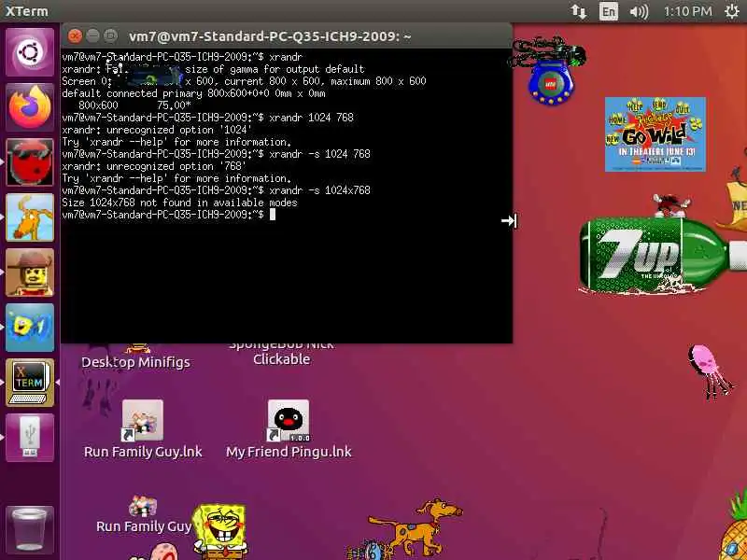The width and height of the screenshot is (747, 560).
Task: Select the Desktop Minifigs label
Action: click(135, 362)
